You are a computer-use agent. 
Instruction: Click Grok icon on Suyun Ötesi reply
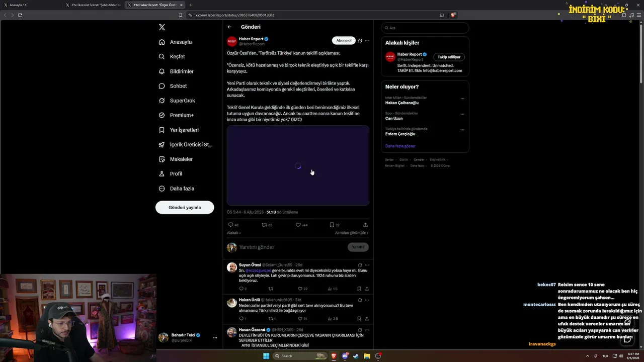pos(360,265)
